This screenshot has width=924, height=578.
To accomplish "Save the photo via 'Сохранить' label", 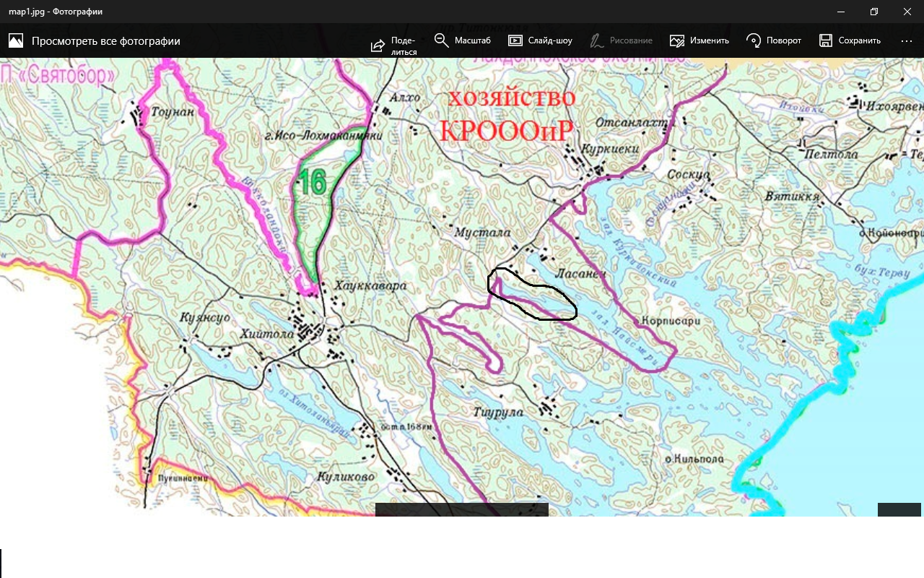I will coord(859,40).
